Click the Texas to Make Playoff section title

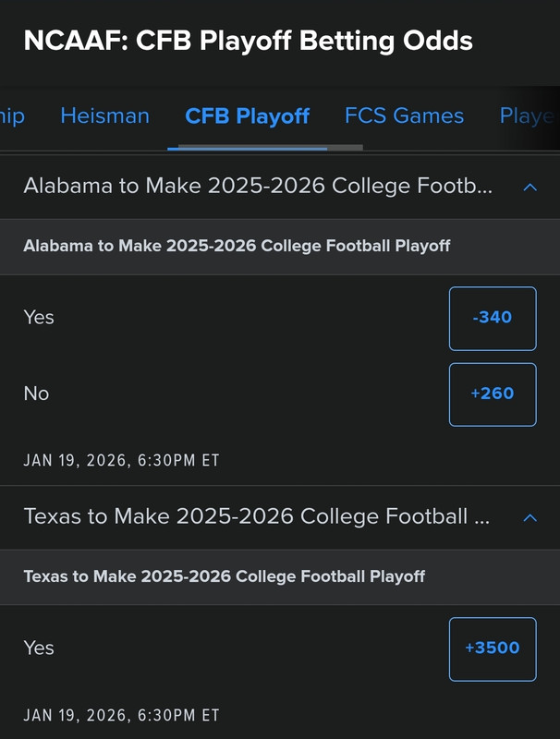point(256,516)
